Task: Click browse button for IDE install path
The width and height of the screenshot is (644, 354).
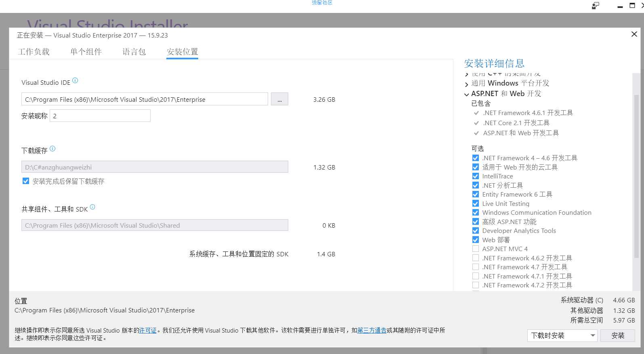Action: coord(279,99)
